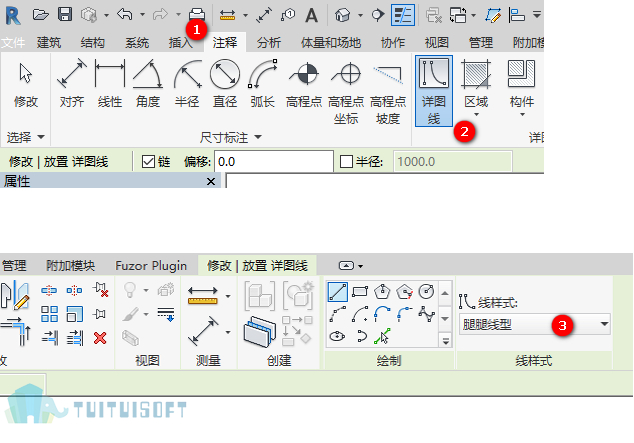Open the default 3D view house icon
The height and width of the screenshot is (443, 634).
[x=342, y=15]
